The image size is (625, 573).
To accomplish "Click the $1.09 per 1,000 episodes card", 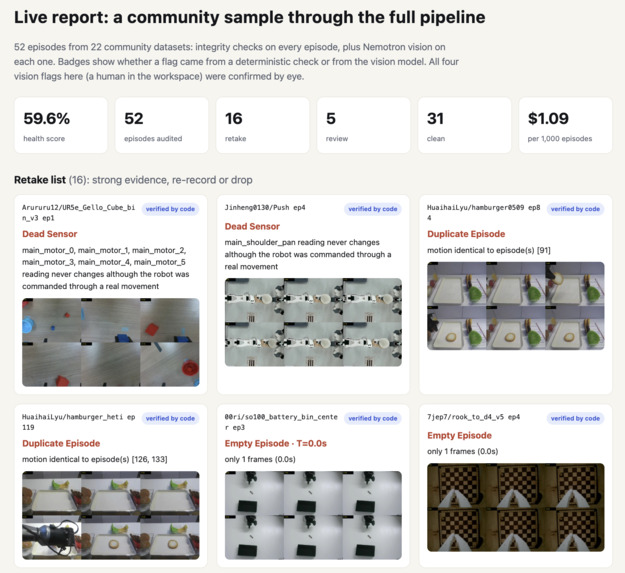I will click(566, 125).
